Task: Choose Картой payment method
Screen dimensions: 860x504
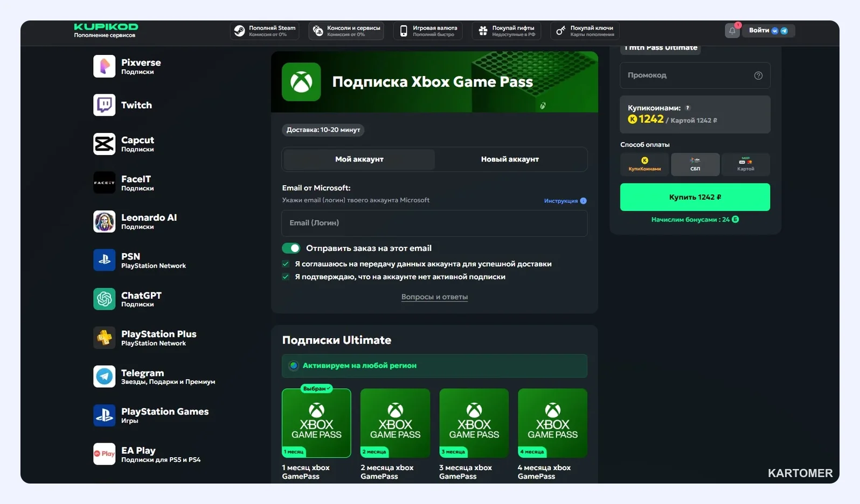Action: click(746, 164)
